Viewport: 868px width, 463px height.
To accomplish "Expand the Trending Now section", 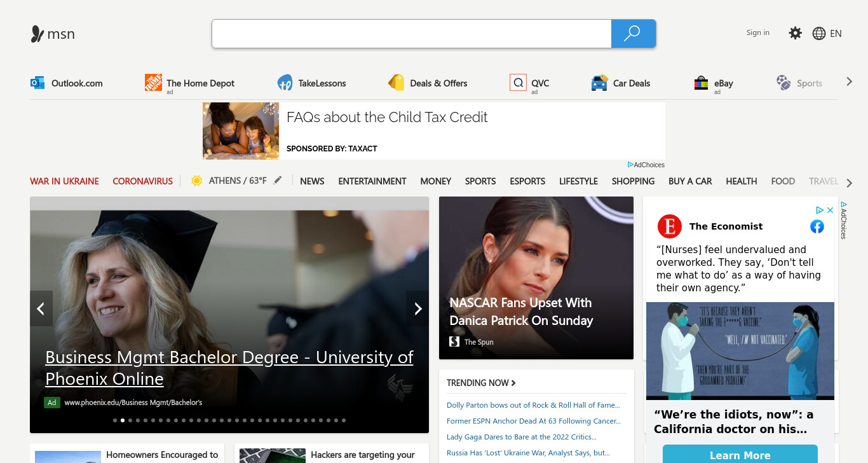I will click(481, 383).
